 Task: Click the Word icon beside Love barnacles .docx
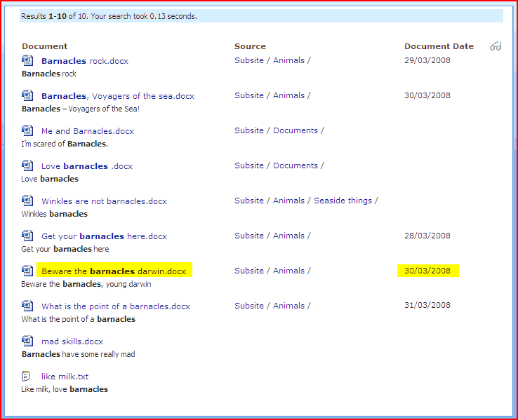[x=27, y=165]
